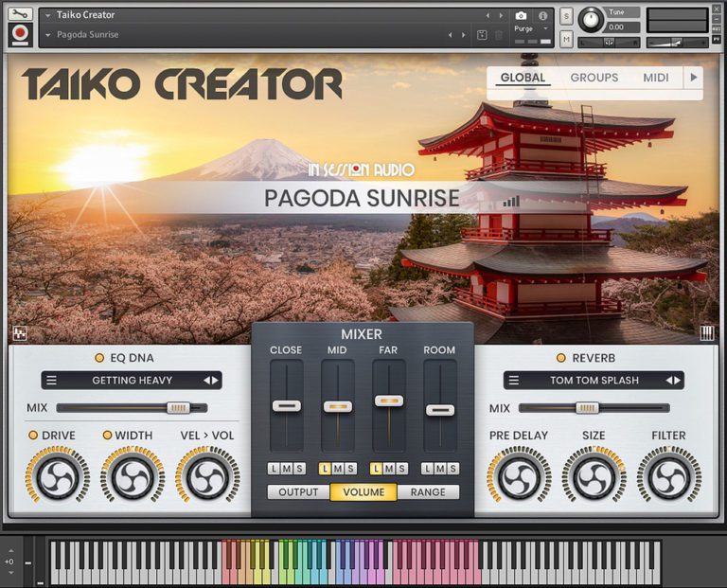727x588 pixels.
Task: Toggle L button under ROOM channel
Action: (428, 469)
